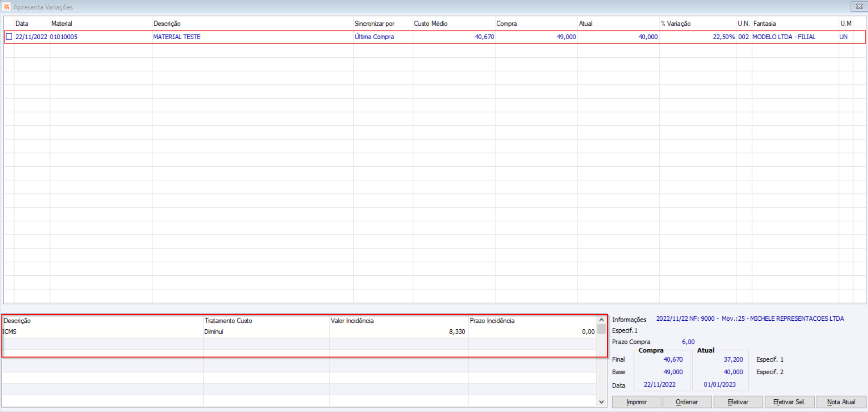Click the Ordenar button

pyautogui.click(x=687, y=402)
